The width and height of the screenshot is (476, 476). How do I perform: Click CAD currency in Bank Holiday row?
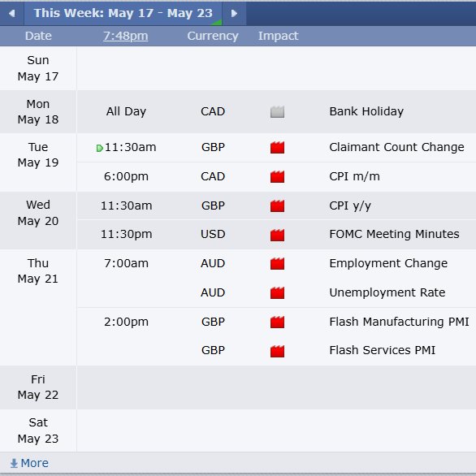click(x=213, y=111)
